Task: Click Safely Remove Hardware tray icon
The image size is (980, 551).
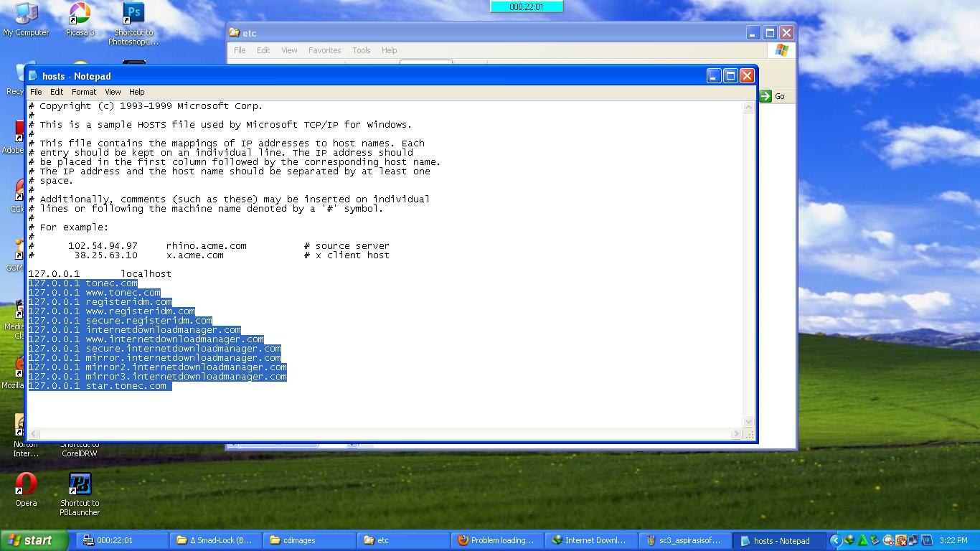Action: (875, 540)
